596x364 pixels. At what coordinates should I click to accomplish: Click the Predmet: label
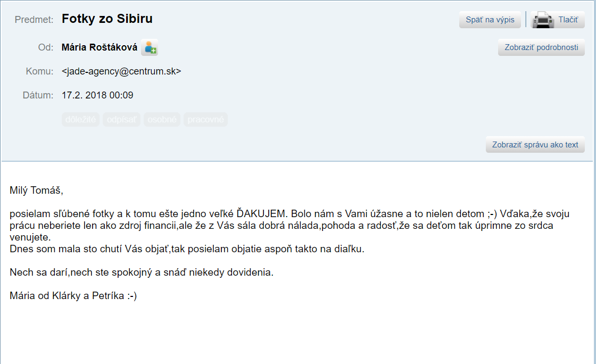[34, 19]
